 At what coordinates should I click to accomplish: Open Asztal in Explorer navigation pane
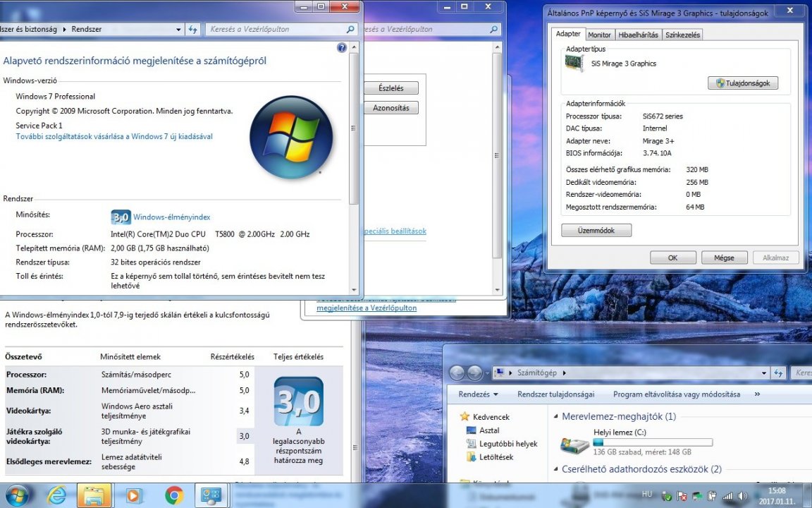tap(483, 430)
